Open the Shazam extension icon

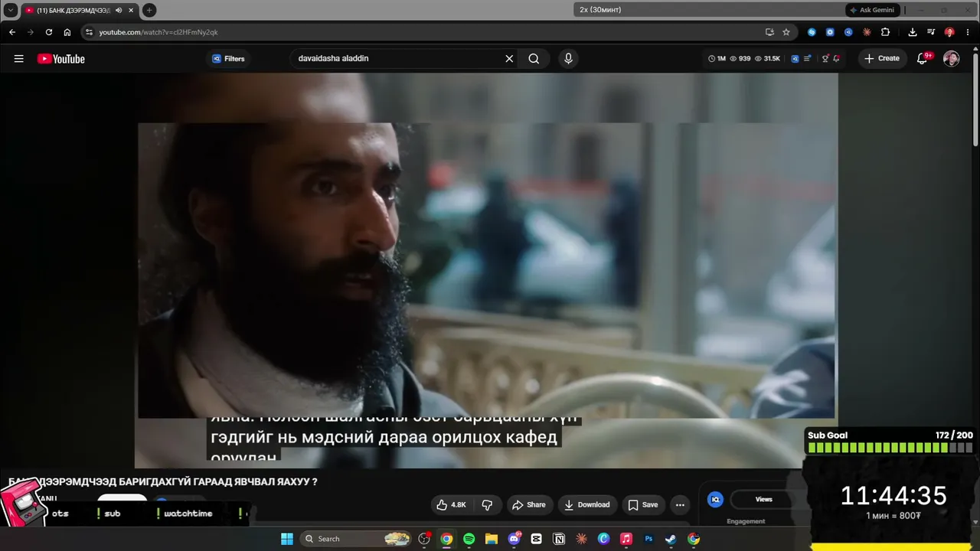pyautogui.click(x=812, y=32)
